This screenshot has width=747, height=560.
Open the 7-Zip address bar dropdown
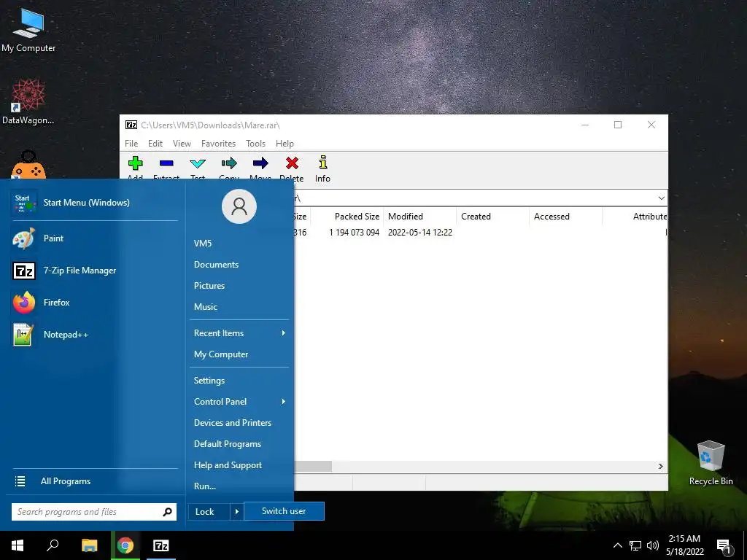point(661,198)
